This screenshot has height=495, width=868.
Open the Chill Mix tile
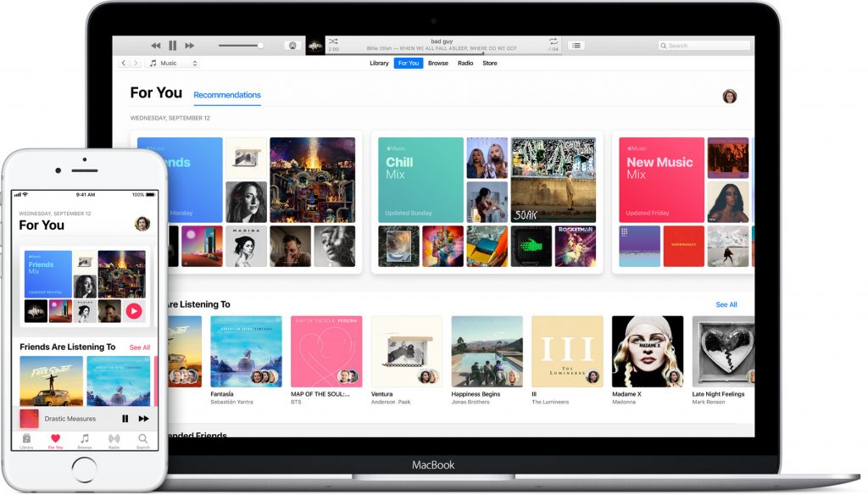[420, 180]
